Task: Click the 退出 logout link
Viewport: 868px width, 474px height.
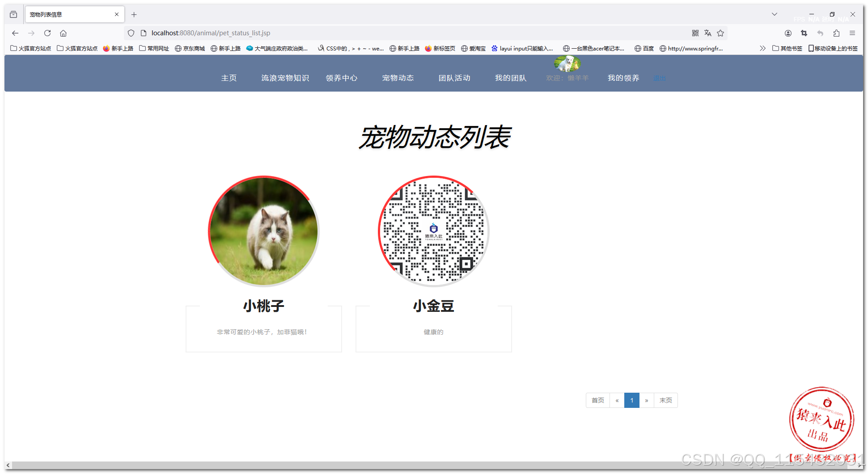Action: (x=660, y=78)
